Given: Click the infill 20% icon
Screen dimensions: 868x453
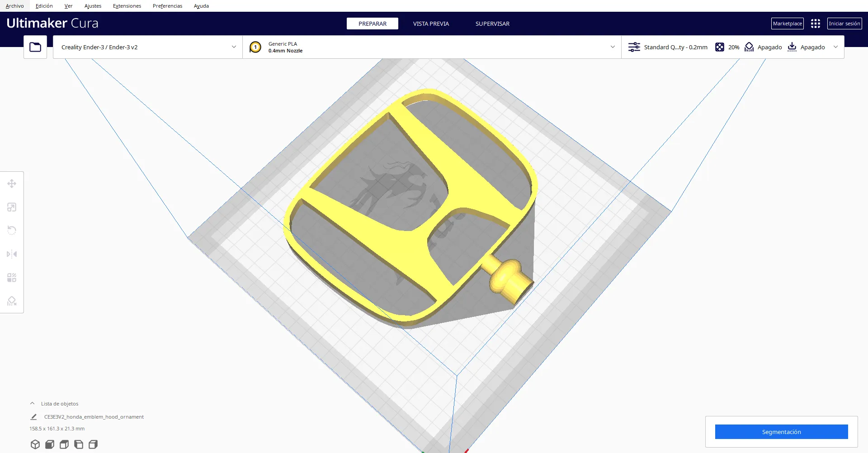Looking at the screenshot, I should tap(720, 47).
